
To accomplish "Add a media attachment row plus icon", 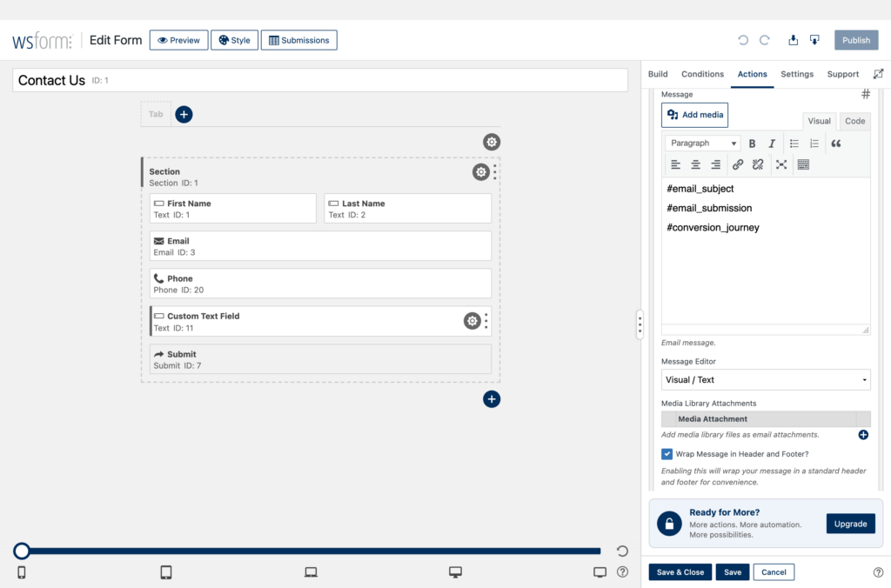I will [x=863, y=435].
